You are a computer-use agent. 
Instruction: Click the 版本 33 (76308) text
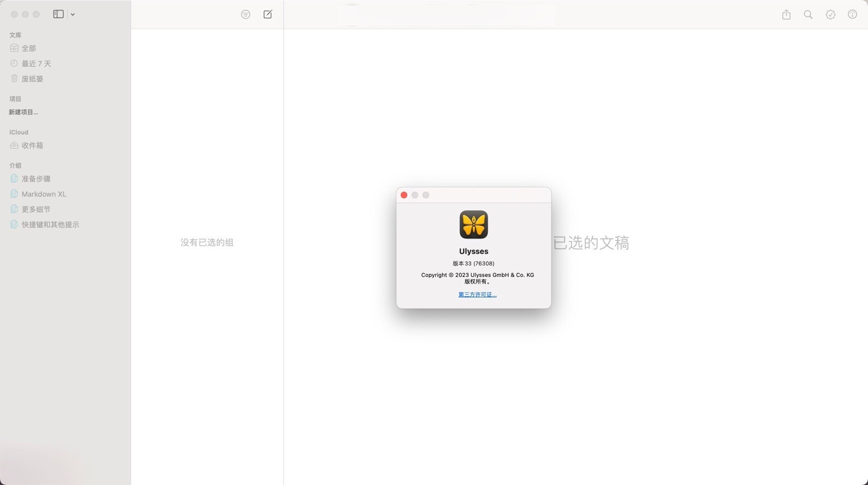[x=474, y=263]
